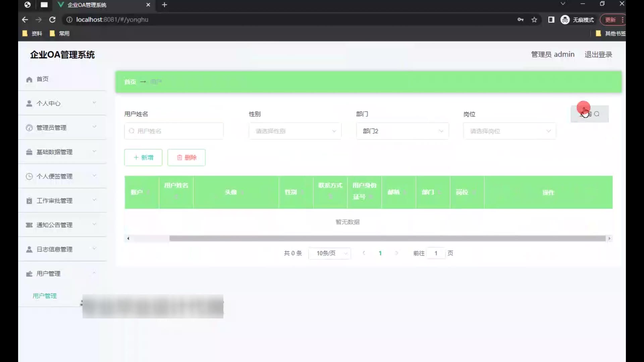This screenshot has height=362, width=644.
Task: Click the clock icon next to 个人便签管理
Action: click(29, 176)
